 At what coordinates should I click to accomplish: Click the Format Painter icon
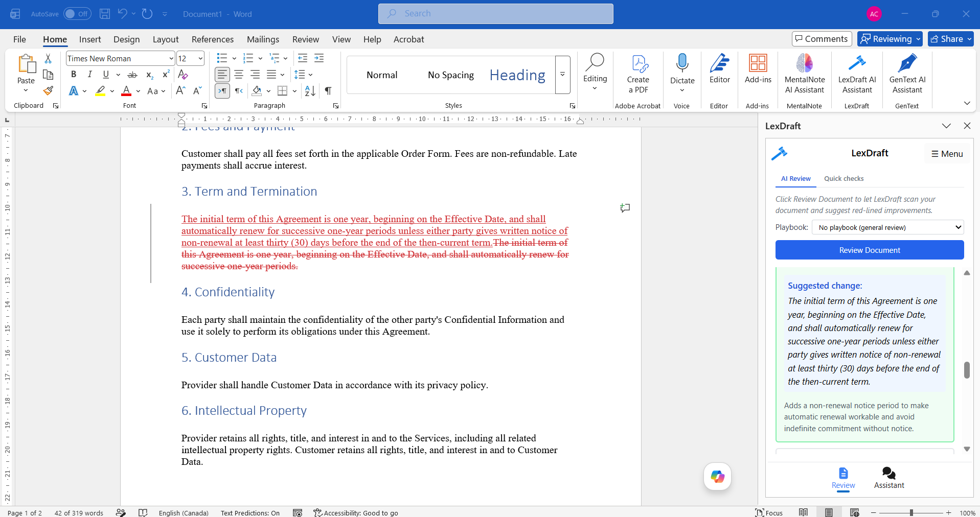(48, 91)
